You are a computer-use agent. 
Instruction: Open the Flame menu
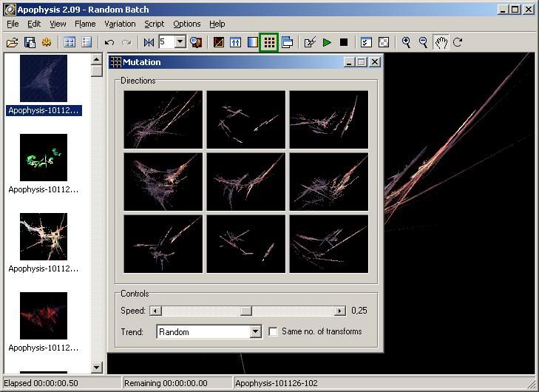85,24
